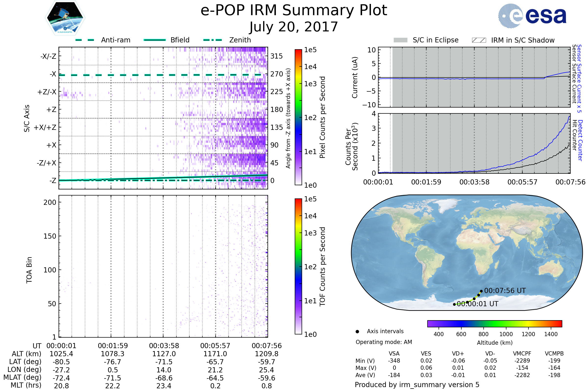Click the Bfield solid line legend marker
This screenshot has width=588, height=392.
tap(155, 40)
